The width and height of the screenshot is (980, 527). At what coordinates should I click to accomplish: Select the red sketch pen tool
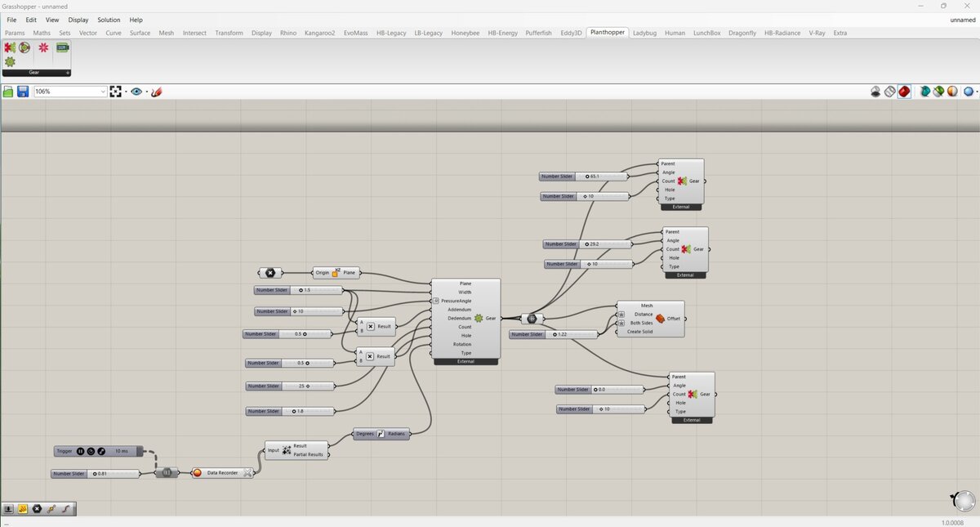tap(157, 92)
